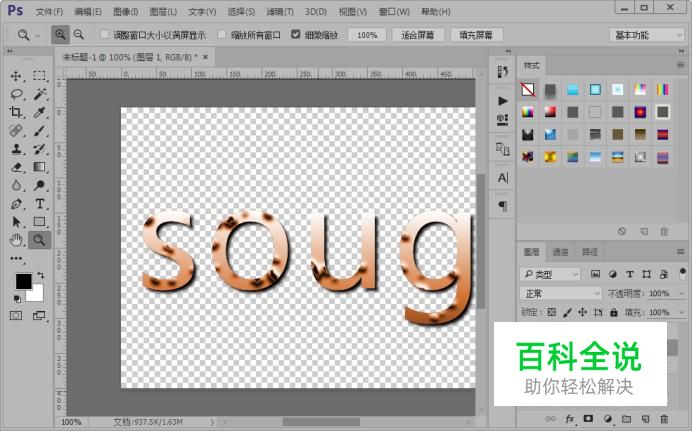Open the blend mode dropdown
The height and width of the screenshot is (431, 692).
click(x=561, y=293)
